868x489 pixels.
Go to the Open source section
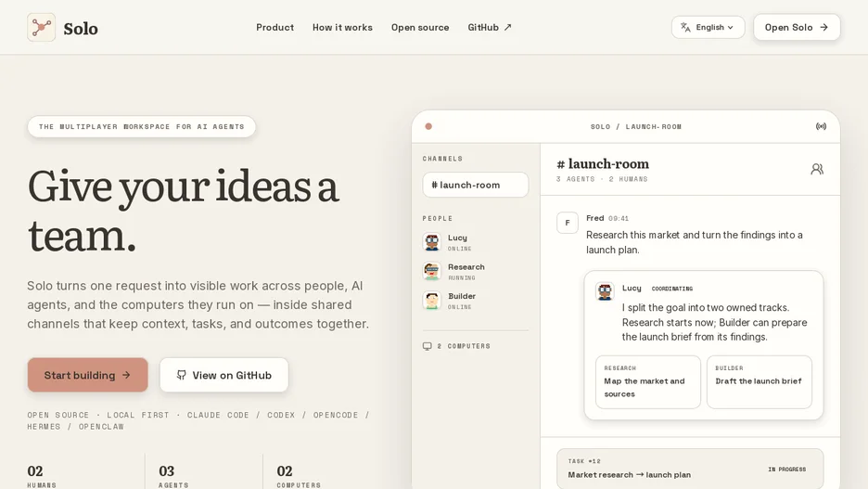click(419, 27)
